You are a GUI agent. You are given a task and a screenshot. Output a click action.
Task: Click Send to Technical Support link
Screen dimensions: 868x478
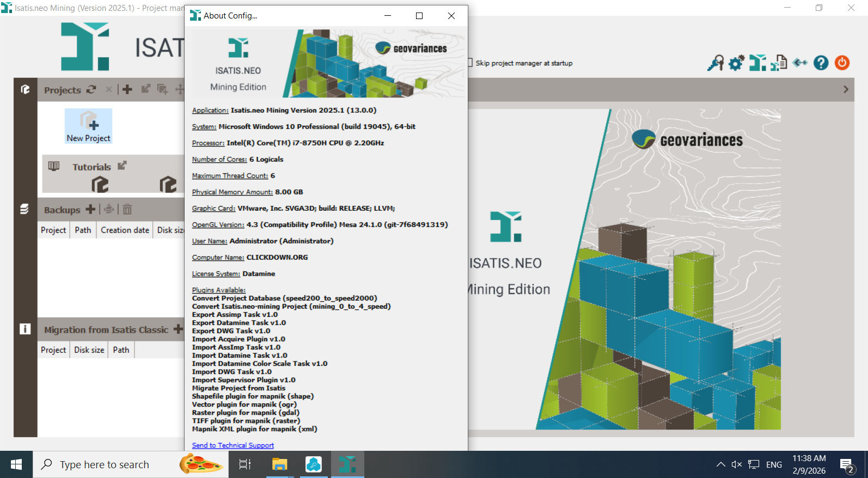point(233,445)
